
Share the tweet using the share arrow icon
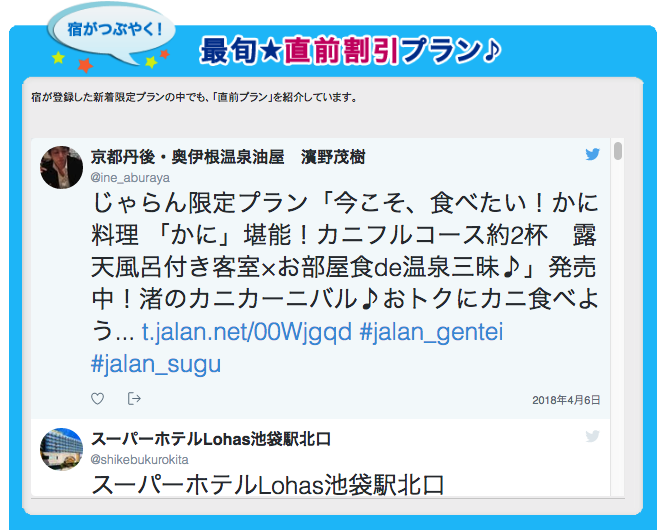[134, 398]
